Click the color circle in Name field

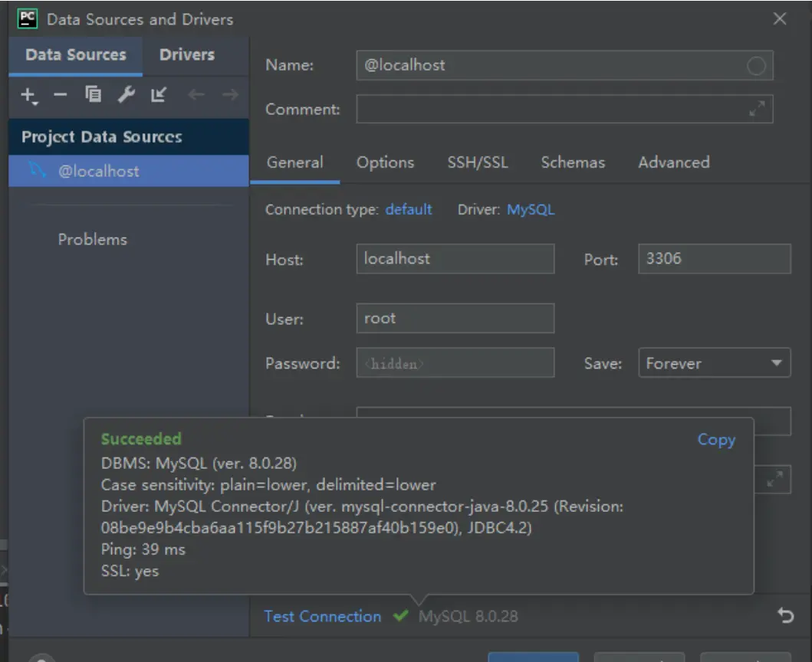(756, 66)
